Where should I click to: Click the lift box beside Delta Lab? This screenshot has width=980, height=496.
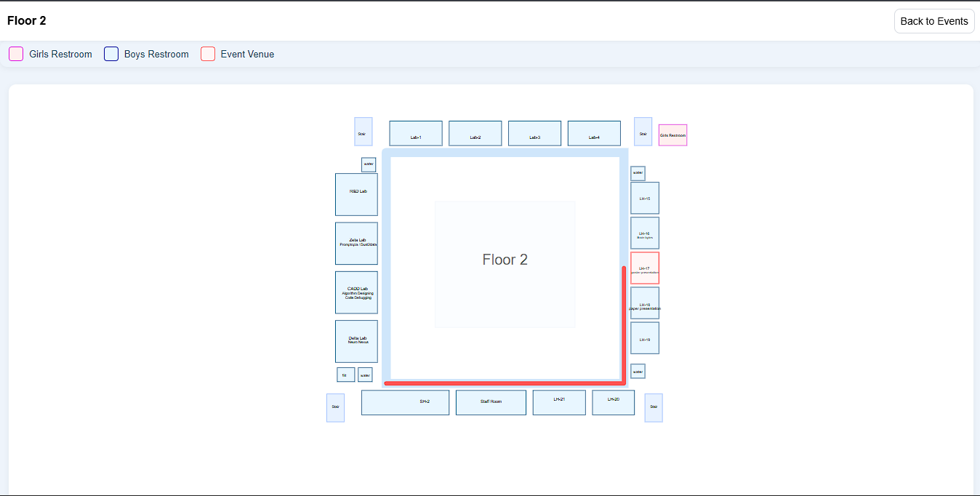click(345, 375)
